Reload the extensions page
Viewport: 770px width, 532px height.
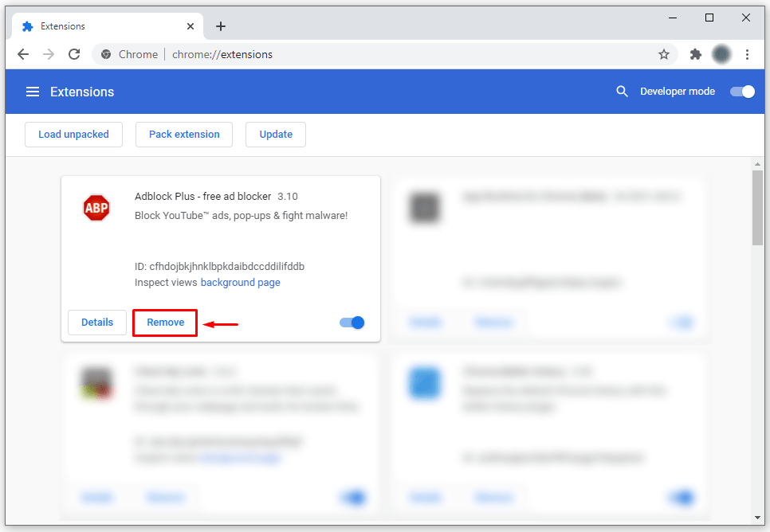pos(73,54)
